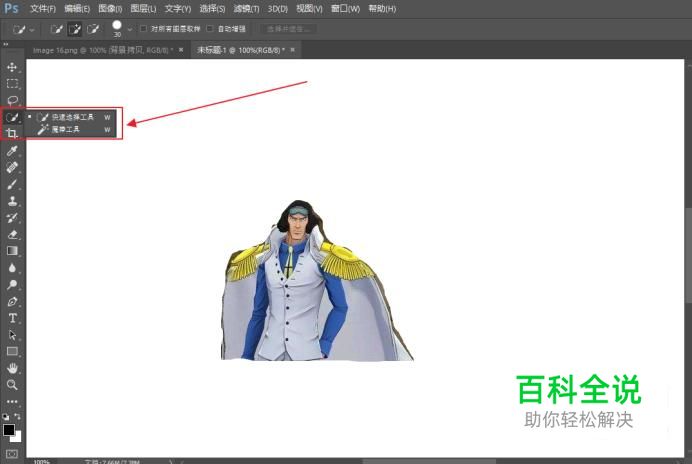Enable Auto-Enhance checkbox
This screenshot has width=692, height=464.
point(210,29)
